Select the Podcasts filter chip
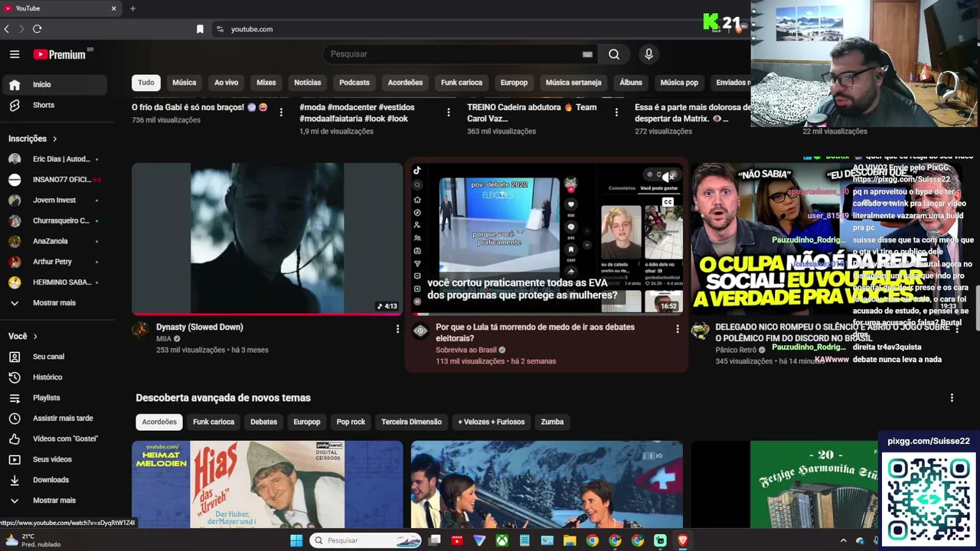 click(354, 83)
